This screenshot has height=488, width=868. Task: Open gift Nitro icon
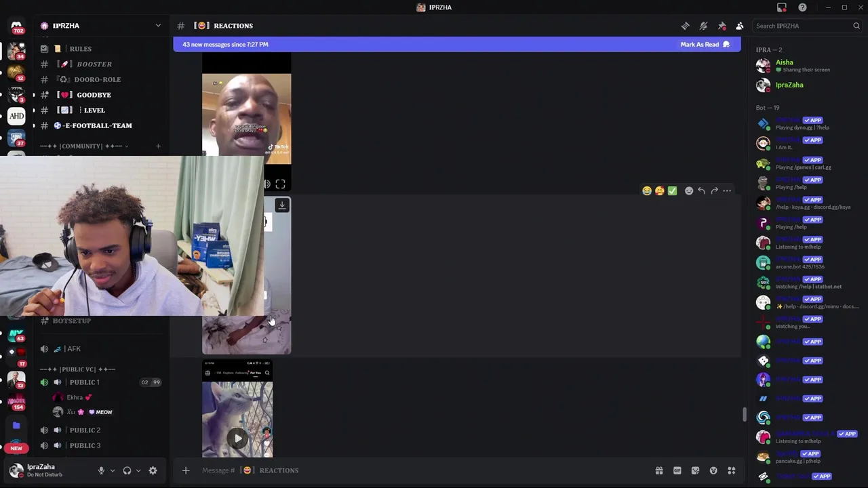click(659, 470)
